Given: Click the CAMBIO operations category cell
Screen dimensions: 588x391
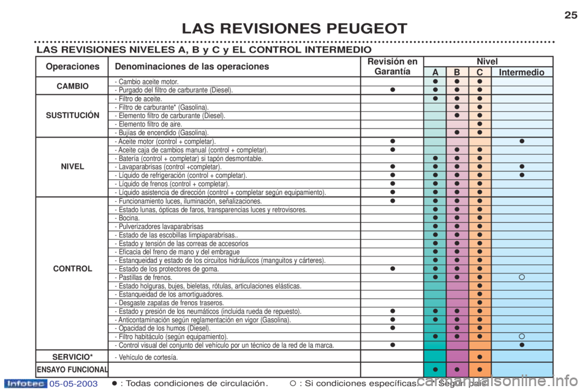Looking at the screenshot, I should click(x=72, y=86).
